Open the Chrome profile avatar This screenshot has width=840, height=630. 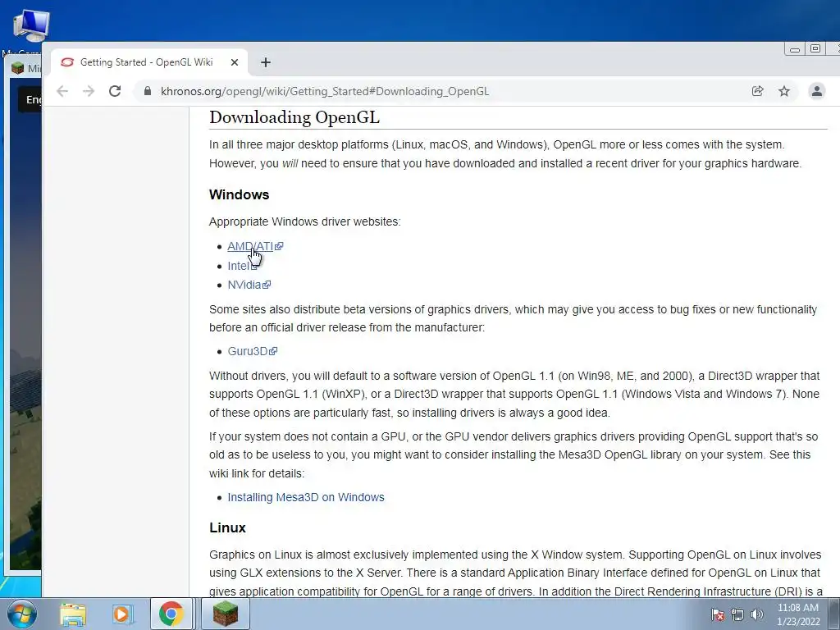click(x=817, y=91)
